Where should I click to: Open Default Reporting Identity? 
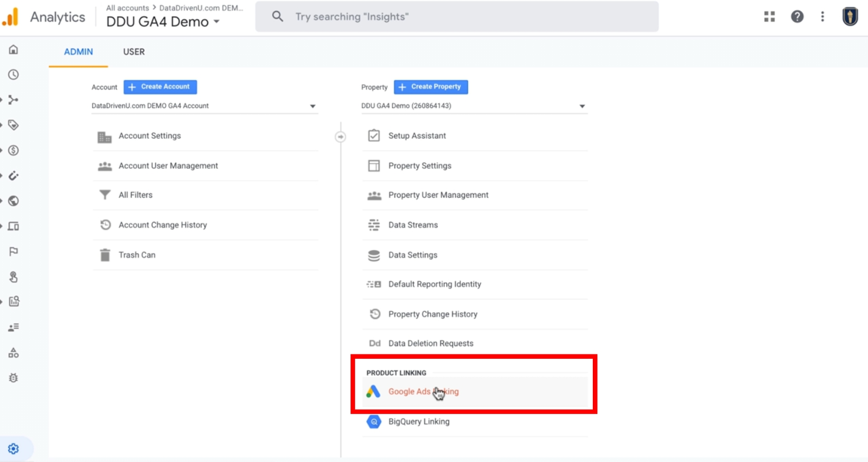pos(475,284)
